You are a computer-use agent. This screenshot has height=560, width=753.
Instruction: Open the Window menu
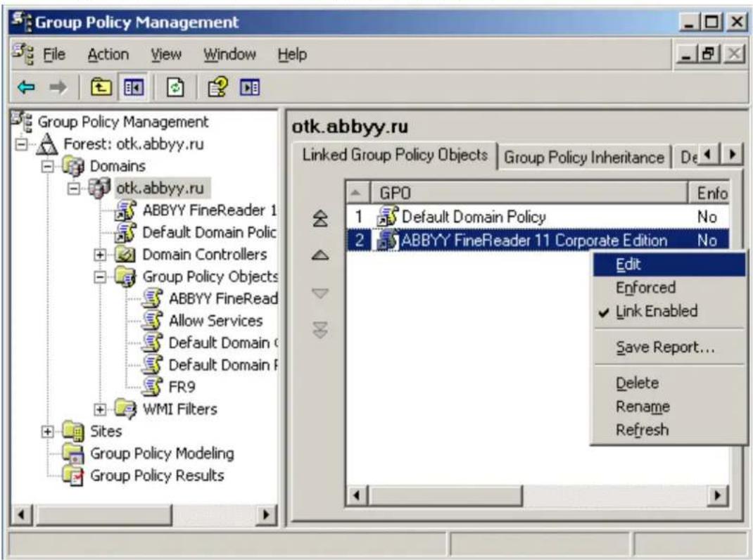coord(229,54)
